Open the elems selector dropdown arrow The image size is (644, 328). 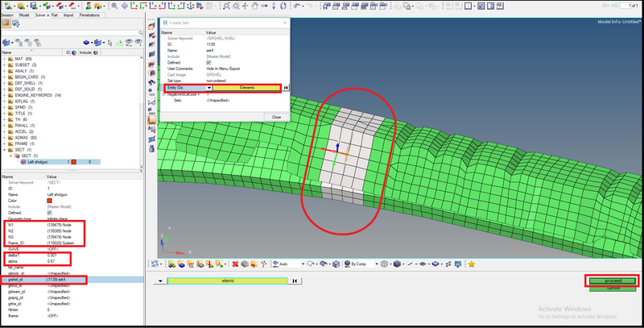coord(160,280)
